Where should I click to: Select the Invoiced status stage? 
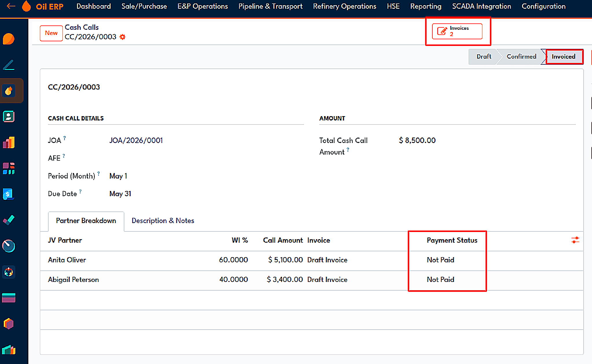(563, 57)
